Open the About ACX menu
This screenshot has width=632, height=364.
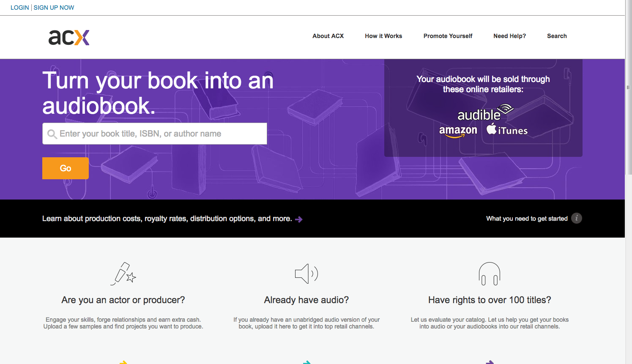[328, 36]
